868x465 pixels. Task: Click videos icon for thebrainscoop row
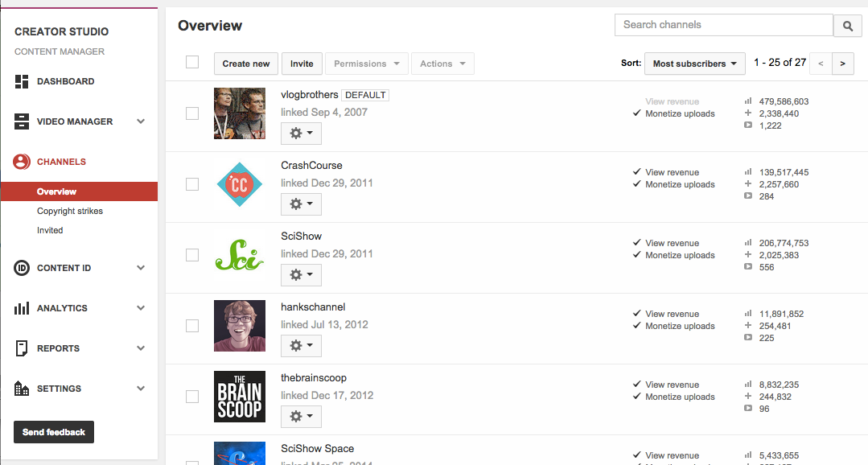point(748,409)
